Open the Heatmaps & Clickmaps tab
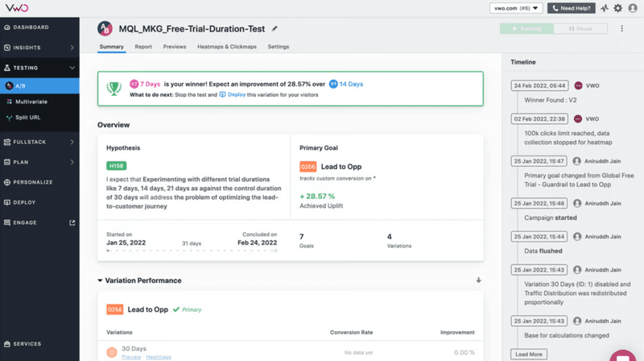644x361 pixels. 229,47
